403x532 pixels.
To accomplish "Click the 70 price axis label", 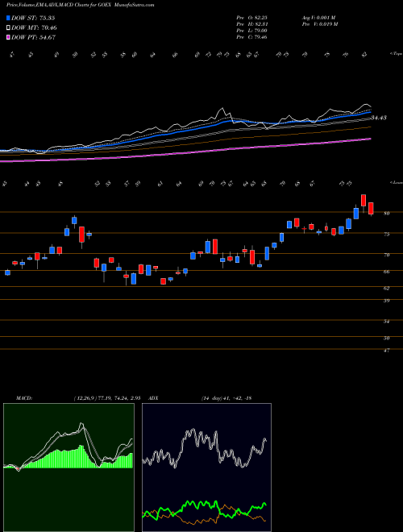I will pos(387,255).
